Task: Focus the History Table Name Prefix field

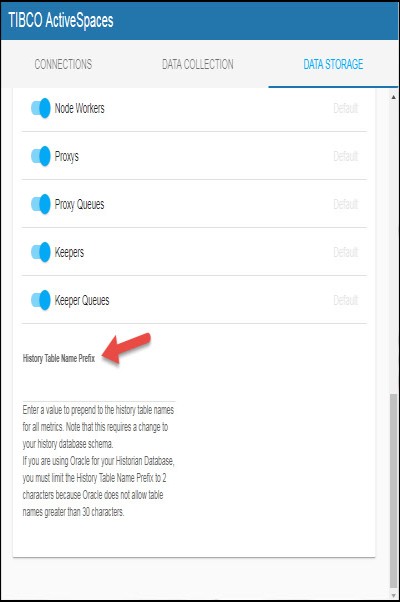Action: (x=99, y=388)
